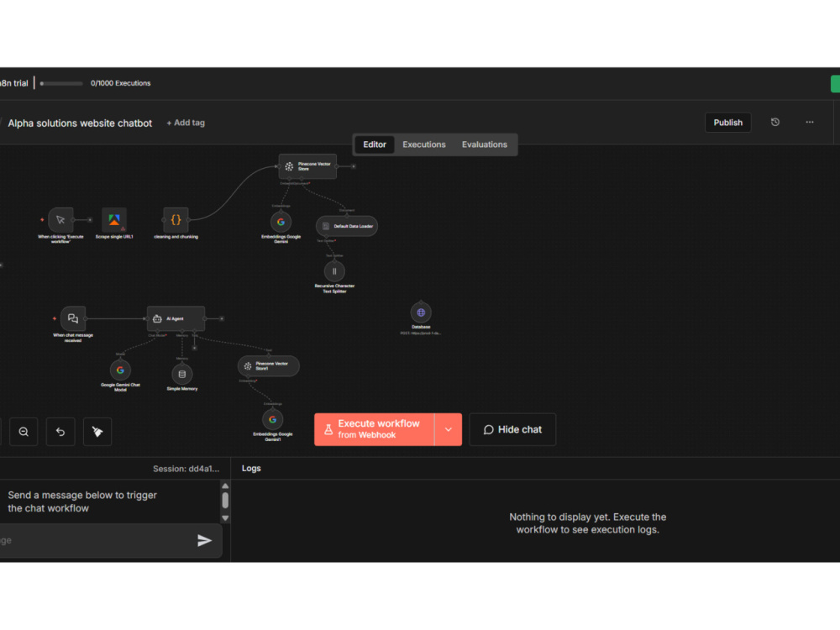This screenshot has height=630, width=840.
Task: Click the chat scrollbar thumb
Action: coord(225,501)
